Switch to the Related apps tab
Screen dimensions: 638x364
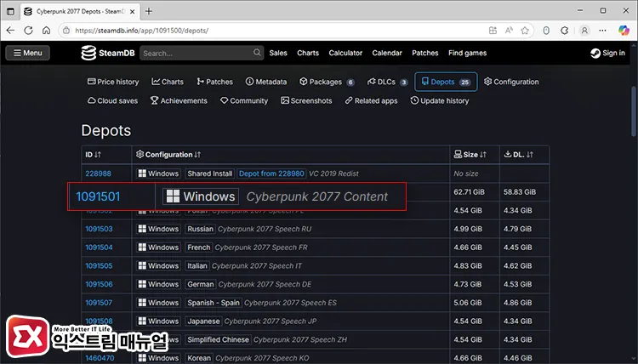[x=371, y=100]
